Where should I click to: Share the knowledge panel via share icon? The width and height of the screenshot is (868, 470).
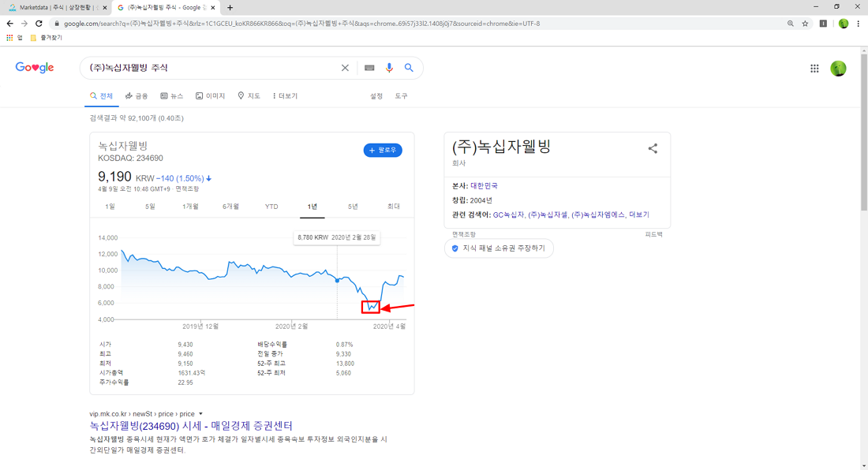click(653, 148)
